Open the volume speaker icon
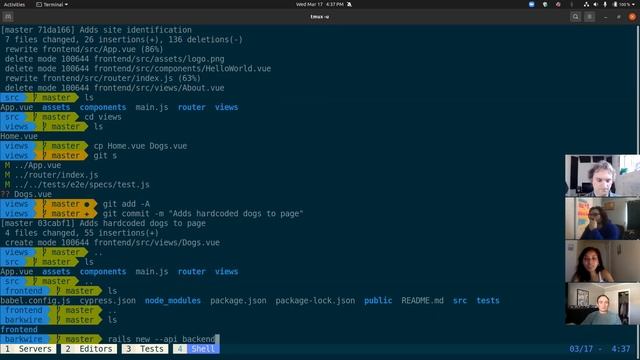Image resolution: width=640 pixels, height=360 pixels. (x=596, y=4)
